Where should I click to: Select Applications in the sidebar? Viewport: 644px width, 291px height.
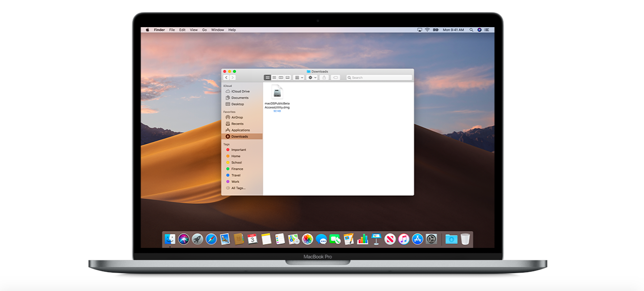242,130
